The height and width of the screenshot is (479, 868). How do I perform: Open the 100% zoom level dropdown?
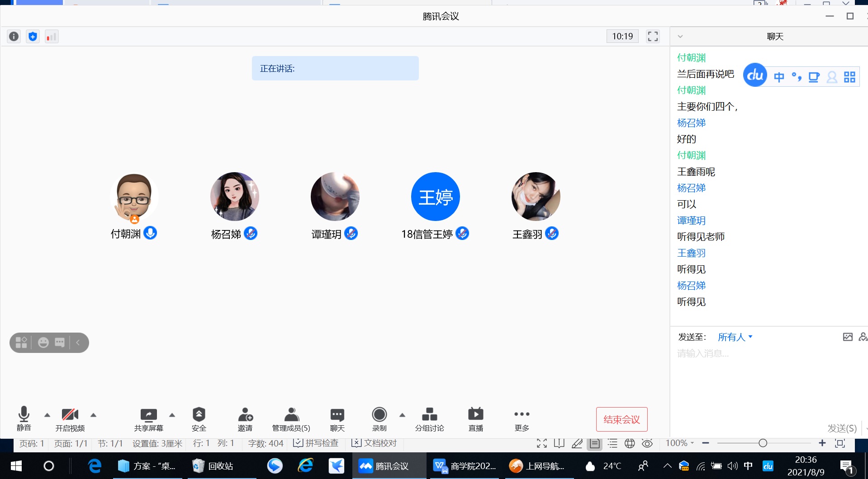pyautogui.click(x=679, y=443)
